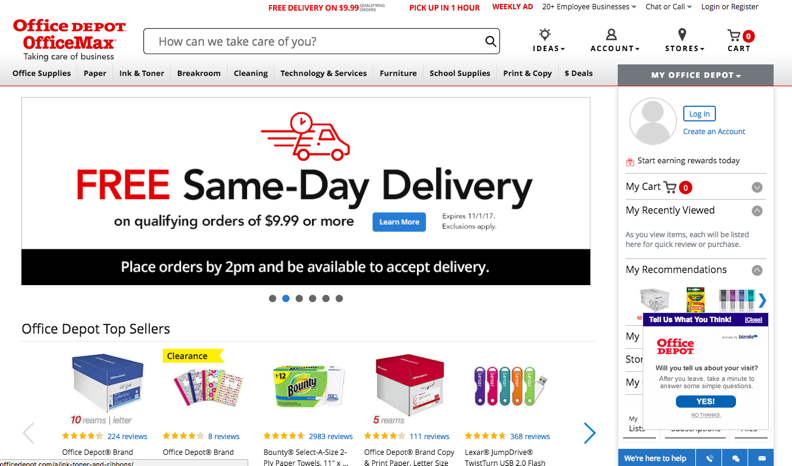This screenshot has height=466, width=792.
Task: Click the Create an Account link
Action: (x=714, y=131)
